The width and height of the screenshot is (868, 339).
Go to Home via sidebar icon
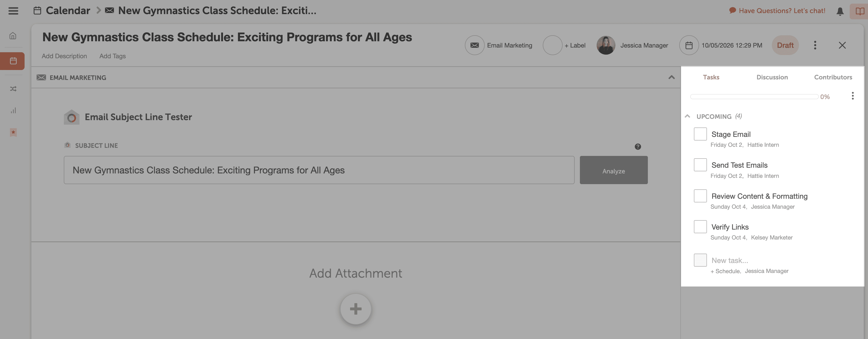(x=13, y=36)
